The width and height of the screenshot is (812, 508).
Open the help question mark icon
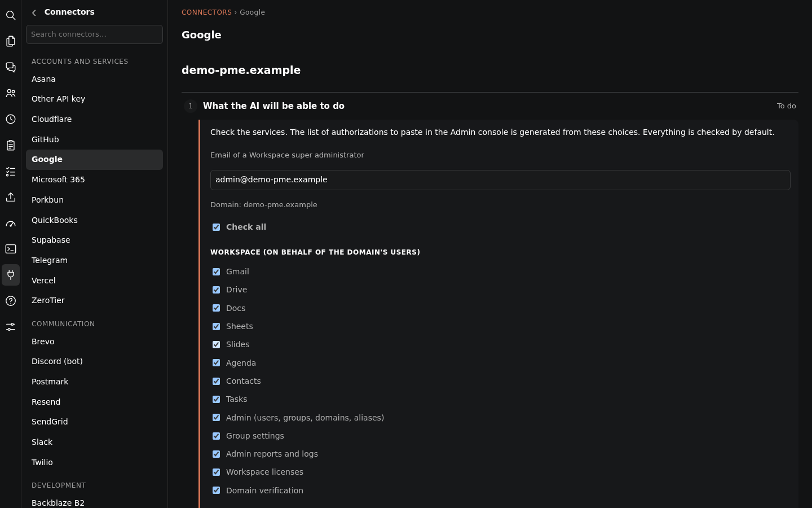11,301
